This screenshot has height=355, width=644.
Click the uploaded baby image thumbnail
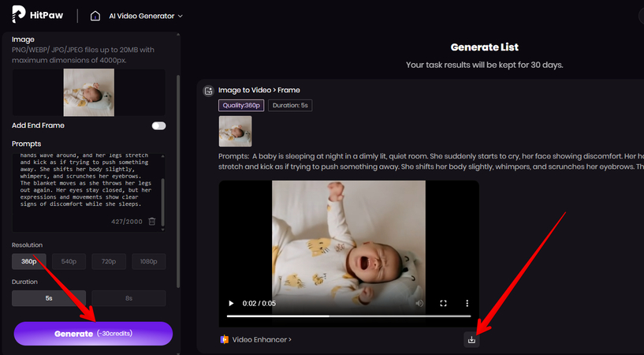[x=89, y=92]
